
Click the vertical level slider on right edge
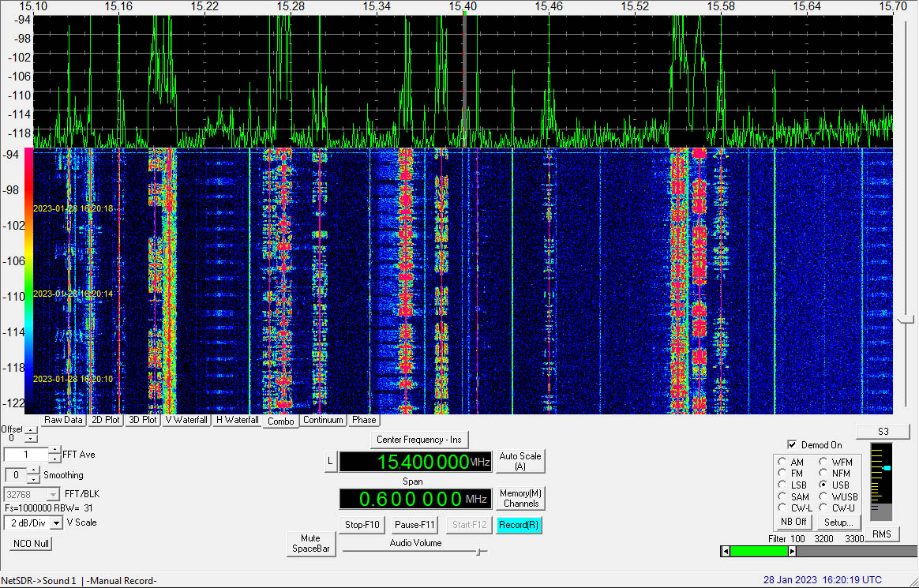pos(906,319)
